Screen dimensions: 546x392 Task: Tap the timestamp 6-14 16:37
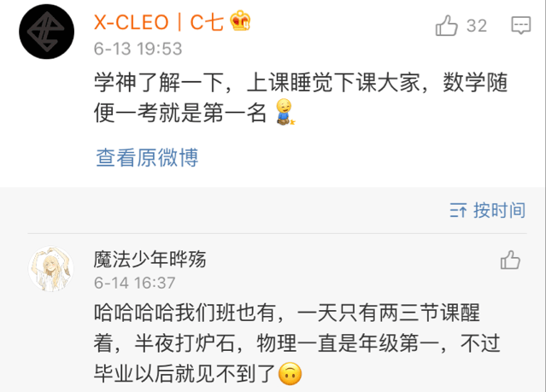coord(134,283)
